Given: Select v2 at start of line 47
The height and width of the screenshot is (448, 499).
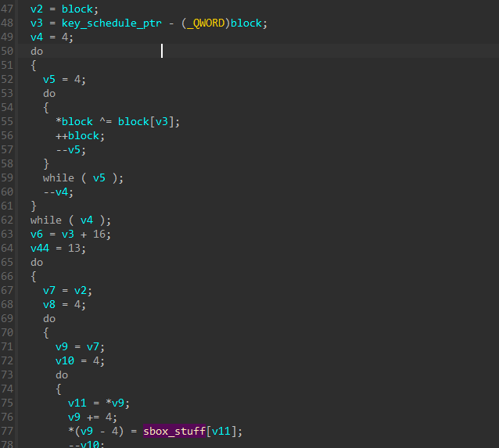Looking at the screenshot, I should point(37,9).
